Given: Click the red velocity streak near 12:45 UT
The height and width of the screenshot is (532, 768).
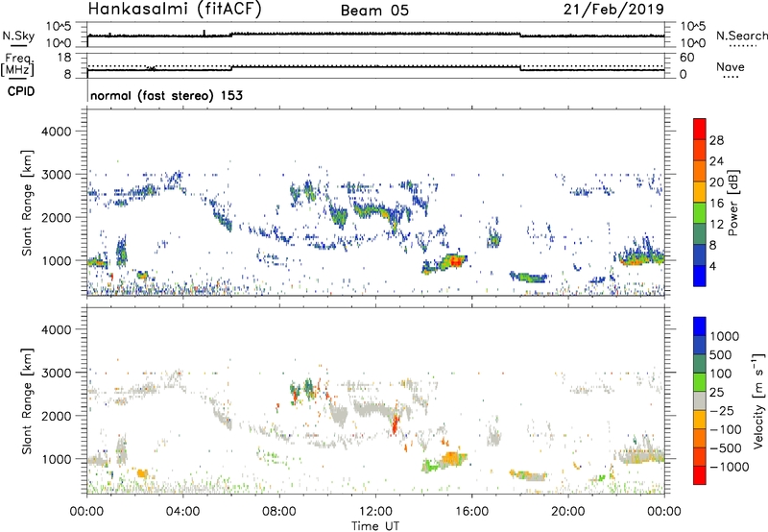Looking at the screenshot, I should [395, 425].
